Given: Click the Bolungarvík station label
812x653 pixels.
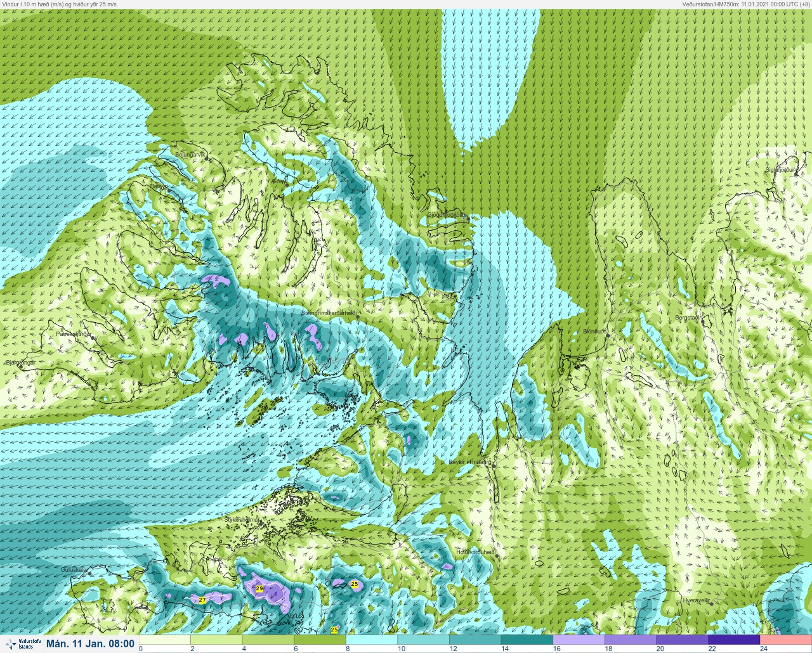Looking at the screenshot, I should coord(191,154).
